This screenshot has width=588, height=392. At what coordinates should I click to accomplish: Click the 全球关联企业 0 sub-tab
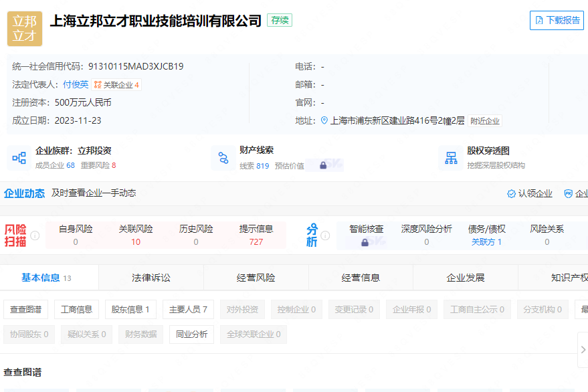tap(254, 334)
